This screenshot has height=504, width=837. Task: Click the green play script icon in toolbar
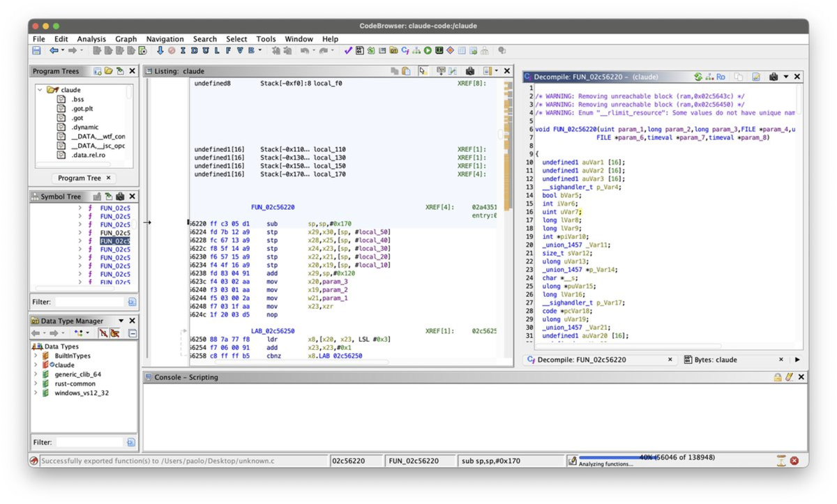(428, 51)
